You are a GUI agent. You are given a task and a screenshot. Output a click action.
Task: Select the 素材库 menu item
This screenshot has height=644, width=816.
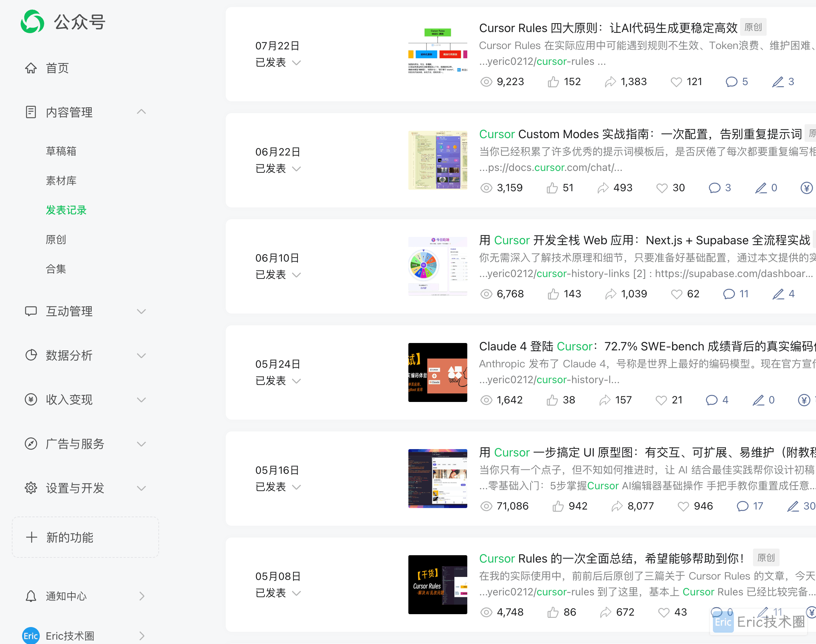coord(61,181)
